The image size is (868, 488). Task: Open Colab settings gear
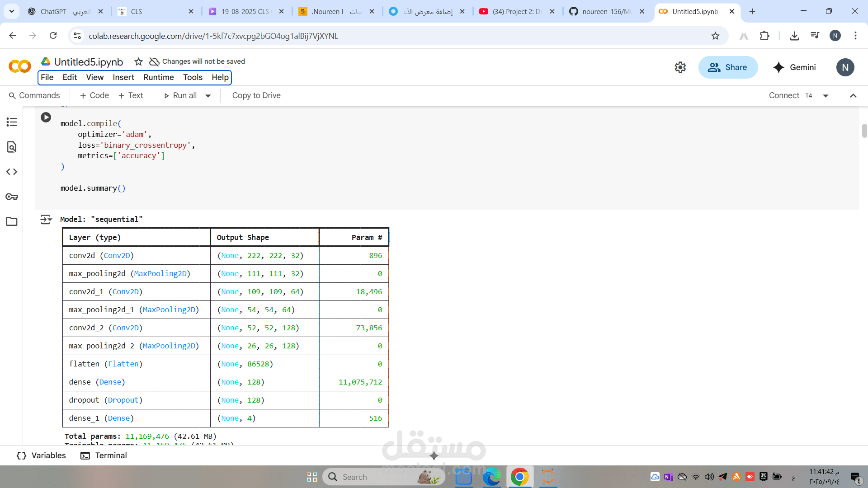[680, 67]
